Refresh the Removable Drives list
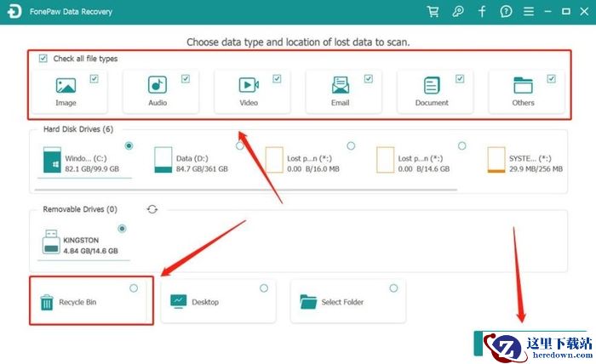The width and height of the screenshot is (596, 364). pyautogui.click(x=152, y=209)
